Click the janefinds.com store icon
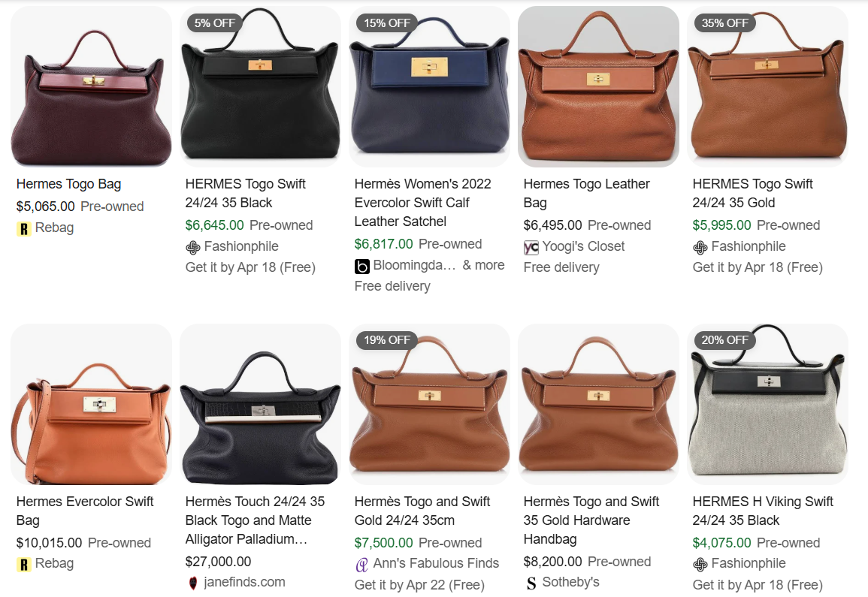 click(192, 583)
